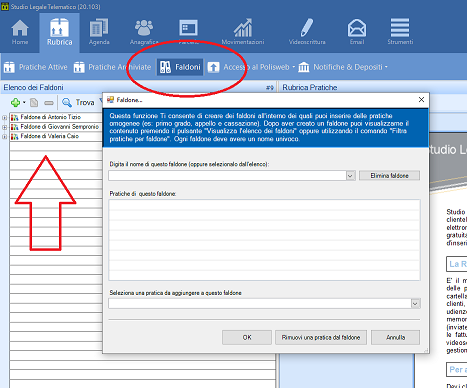Screen dimensions: 467x388
Task: Click the binder icon of Faldone di Valeria Caio
Action: 14,136
